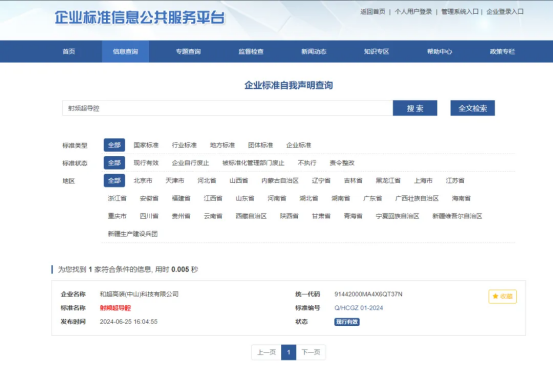Go to 下一页 next page
This screenshot has height=370, width=553.
(x=311, y=352)
